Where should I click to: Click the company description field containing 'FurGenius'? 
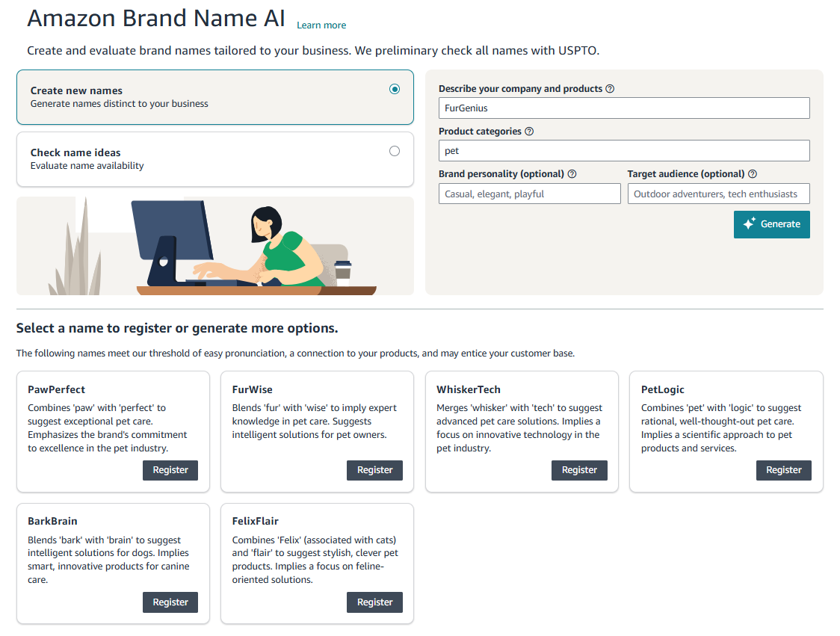point(624,108)
